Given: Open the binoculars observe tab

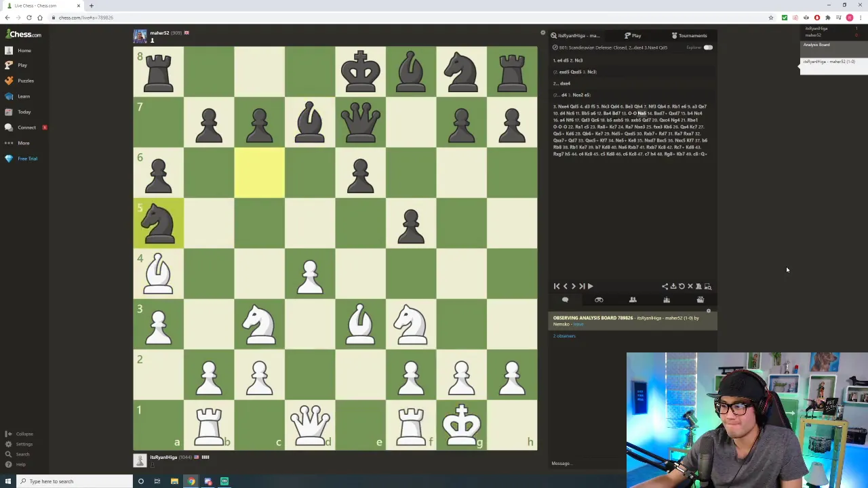Looking at the screenshot, I should click(599, 300).
